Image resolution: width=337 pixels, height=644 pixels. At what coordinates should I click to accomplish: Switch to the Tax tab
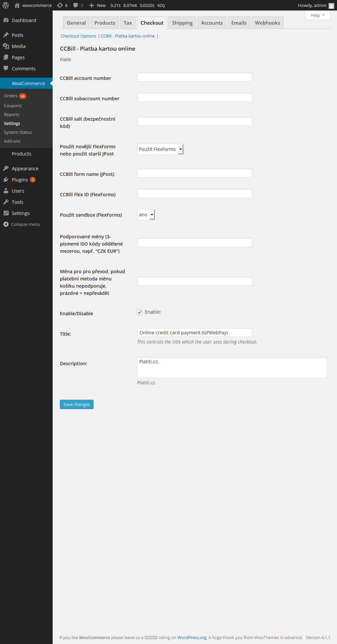click(128, 23)
